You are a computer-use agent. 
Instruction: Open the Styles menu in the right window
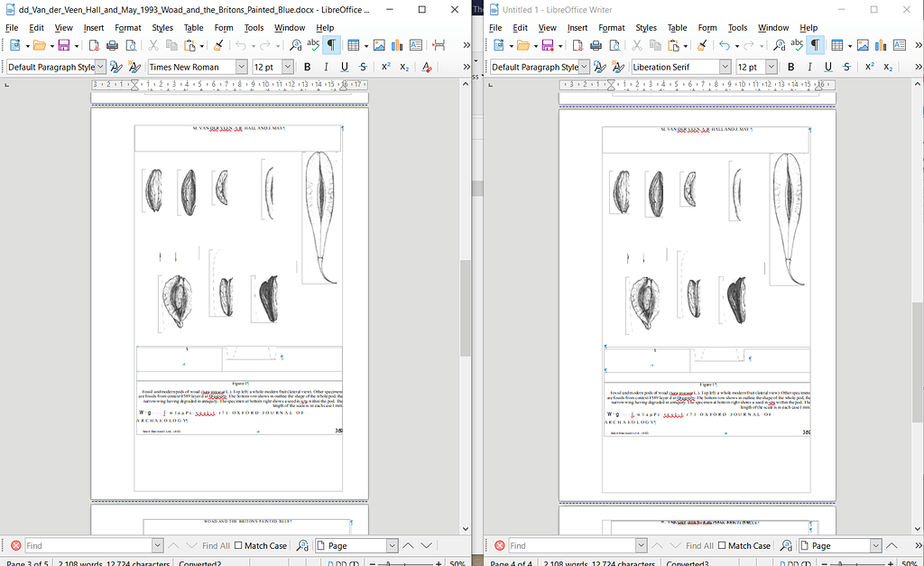click(646, 27)
